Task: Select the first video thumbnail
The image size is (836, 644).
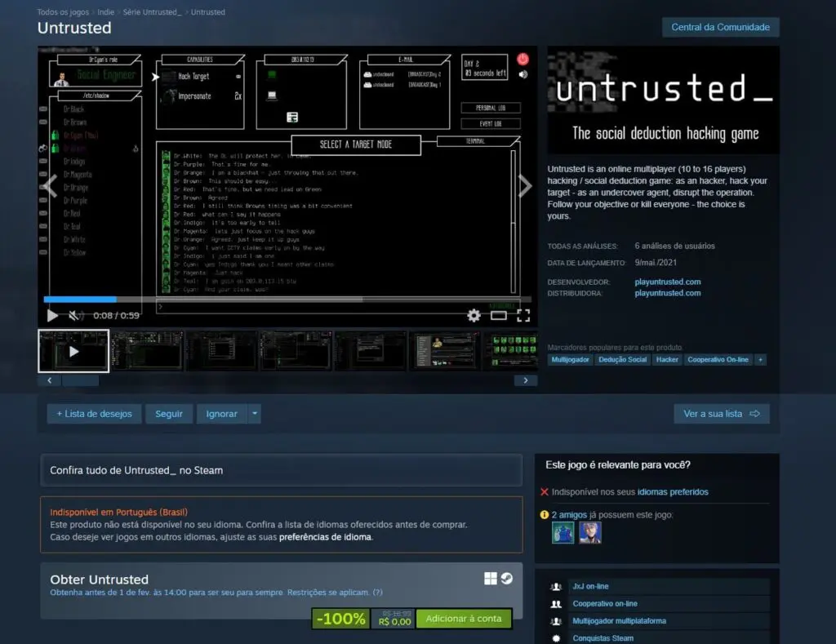Action: 73,351
